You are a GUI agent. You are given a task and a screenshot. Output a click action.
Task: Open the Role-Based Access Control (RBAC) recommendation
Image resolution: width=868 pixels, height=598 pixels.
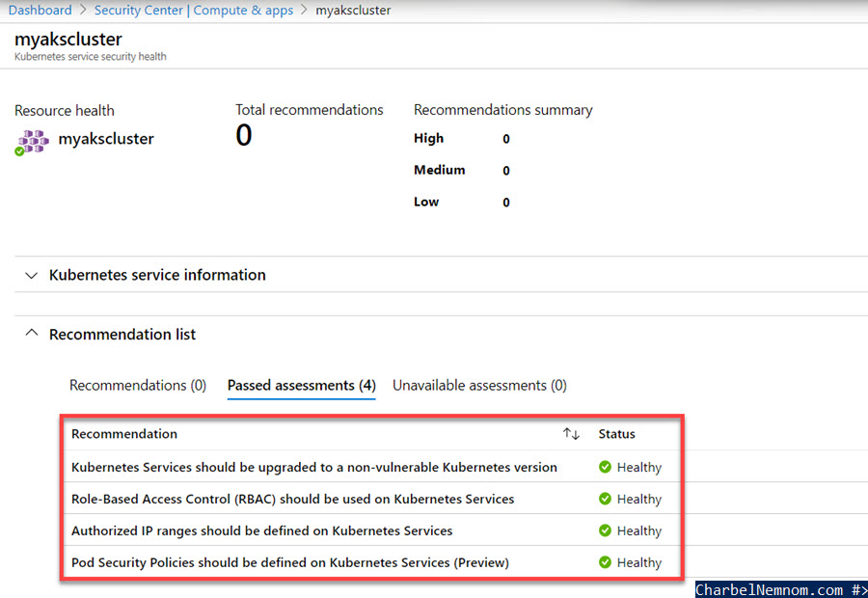[x=293, y=499]
